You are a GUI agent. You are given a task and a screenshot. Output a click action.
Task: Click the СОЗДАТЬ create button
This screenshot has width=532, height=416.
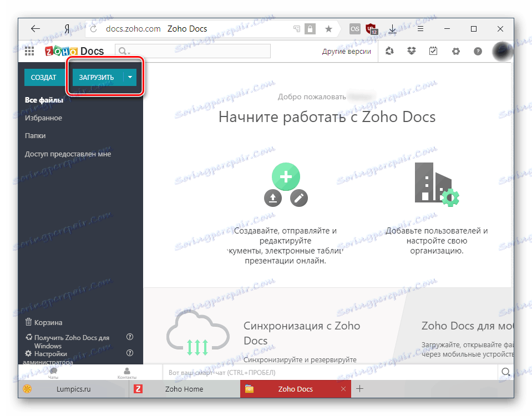(44, 77)
